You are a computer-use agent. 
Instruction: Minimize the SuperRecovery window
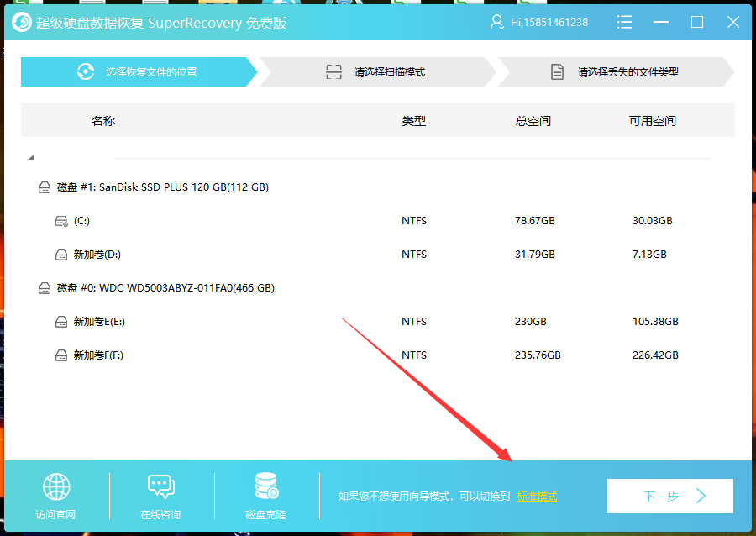click(660, 22)
